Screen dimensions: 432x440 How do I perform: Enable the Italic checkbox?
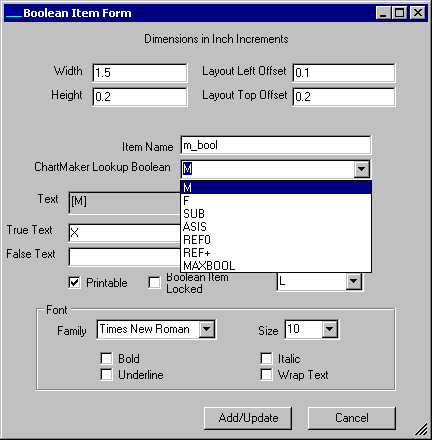(x=266, y=359)
